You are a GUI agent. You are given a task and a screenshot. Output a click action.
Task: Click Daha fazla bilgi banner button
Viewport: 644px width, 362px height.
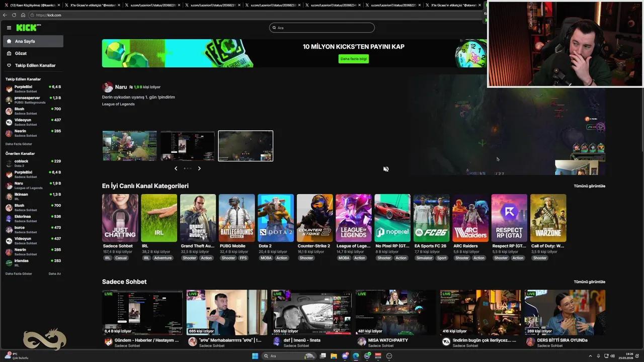pyautogui.click(x=354, y=59)
